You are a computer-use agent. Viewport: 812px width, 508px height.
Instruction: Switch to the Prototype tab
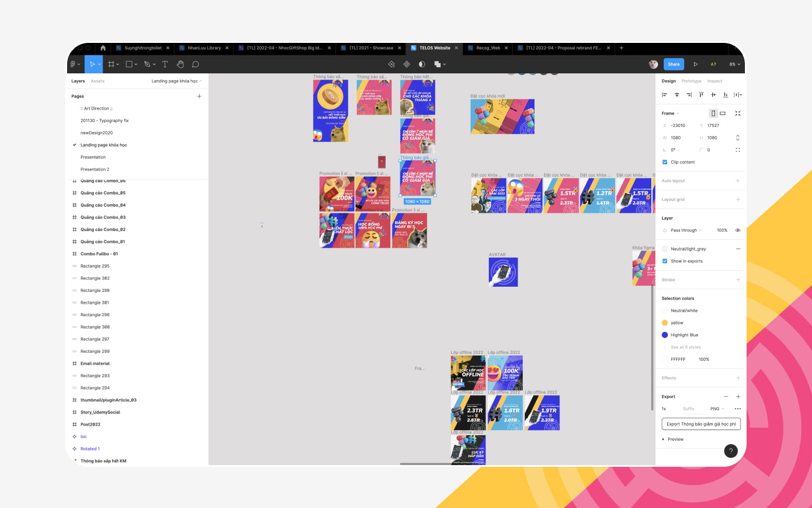pos(691,81)
